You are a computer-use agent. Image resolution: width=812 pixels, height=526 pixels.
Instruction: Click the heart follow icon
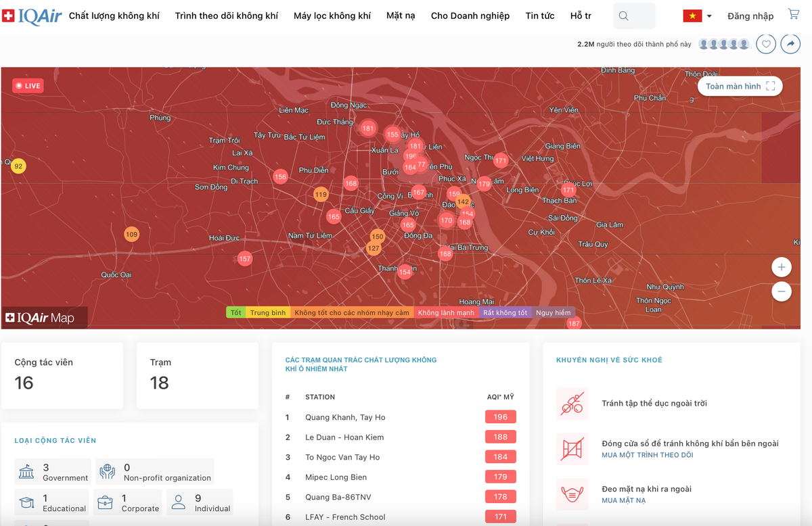(x=765, y=44)
